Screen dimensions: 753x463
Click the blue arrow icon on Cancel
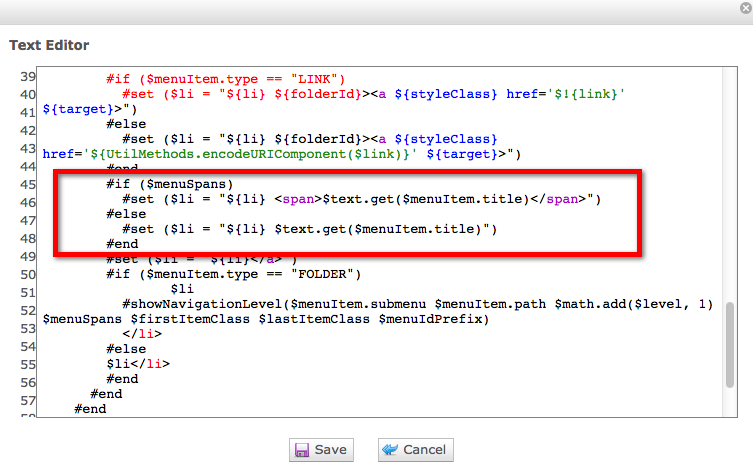[390, 450]
